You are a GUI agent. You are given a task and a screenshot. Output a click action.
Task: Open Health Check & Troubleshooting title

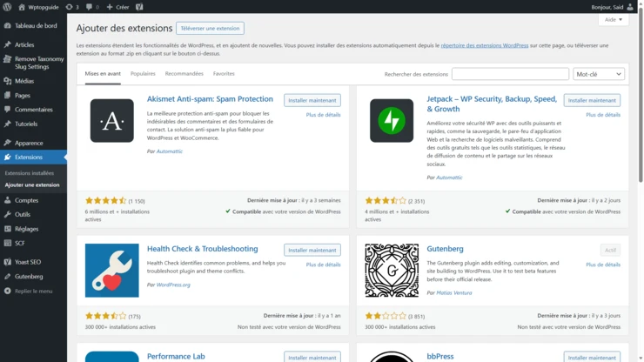point(203,249)
